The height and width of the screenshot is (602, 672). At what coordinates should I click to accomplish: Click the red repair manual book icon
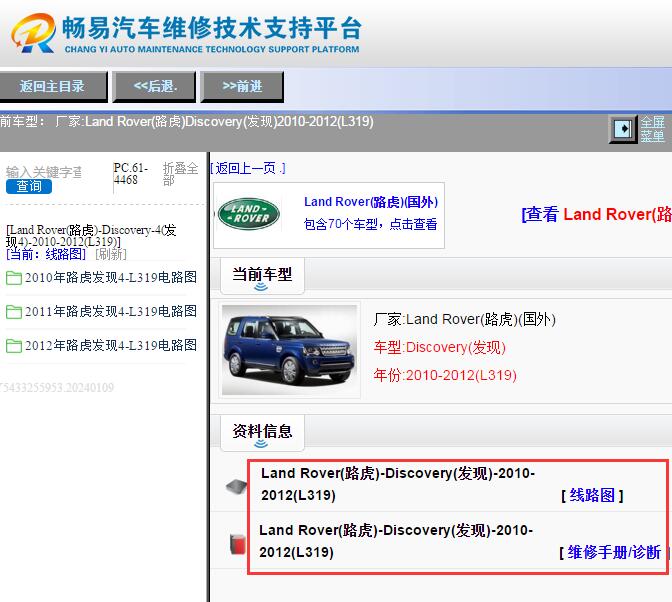(237, 544)
